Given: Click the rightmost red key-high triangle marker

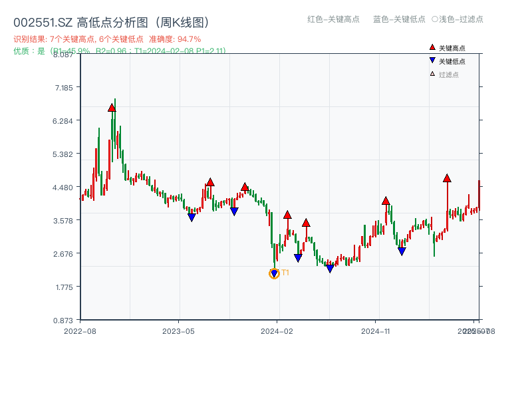Looking at the screenshot, I should point(447,178).
